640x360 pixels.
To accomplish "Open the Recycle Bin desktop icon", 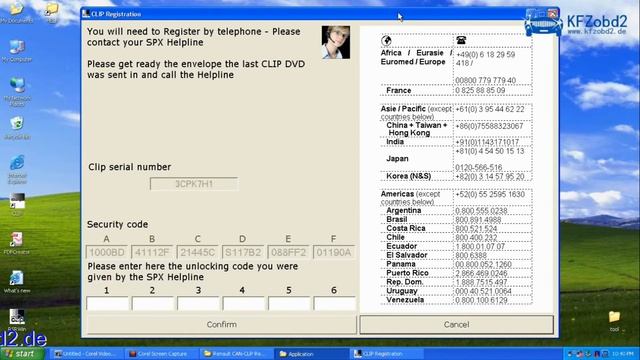I will pos(17,127).
